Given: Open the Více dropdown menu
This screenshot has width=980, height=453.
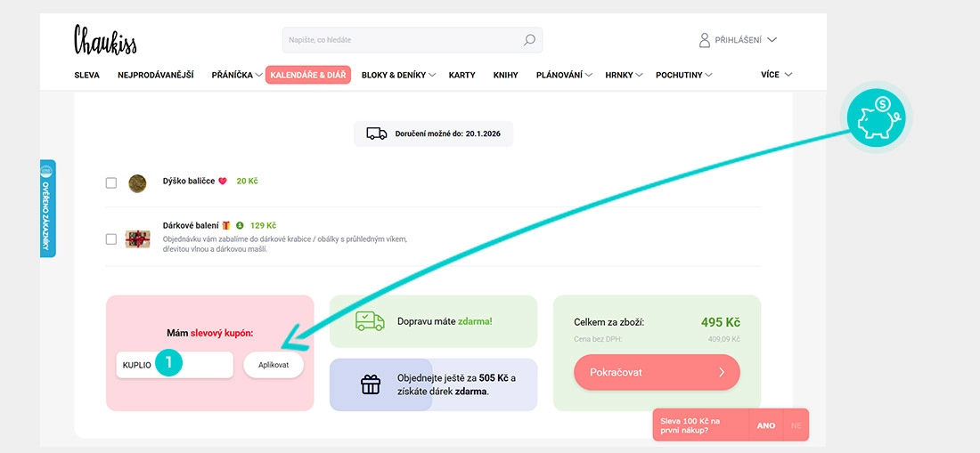Looking at the screenshot, I should pyautogui.click(x=776, y=74).
